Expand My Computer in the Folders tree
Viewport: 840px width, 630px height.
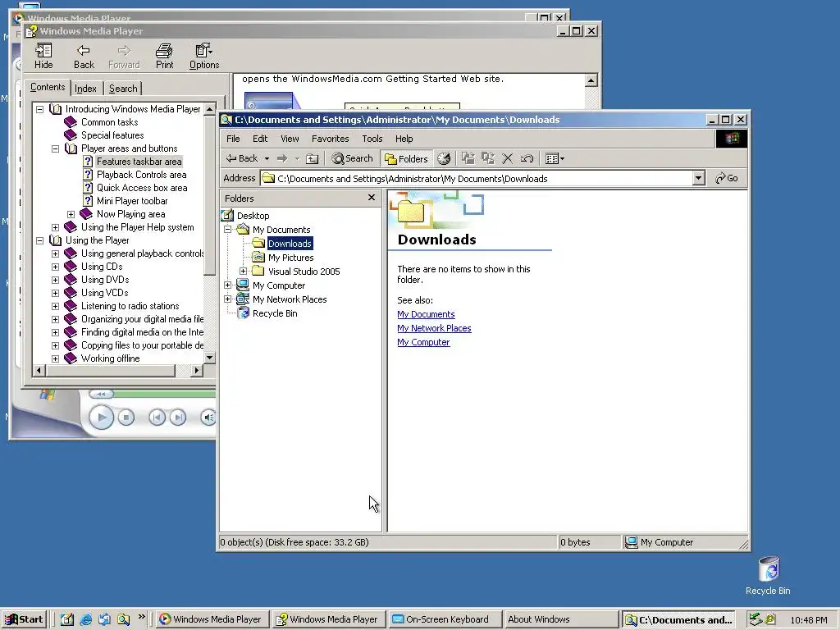[x=228, y=285]
